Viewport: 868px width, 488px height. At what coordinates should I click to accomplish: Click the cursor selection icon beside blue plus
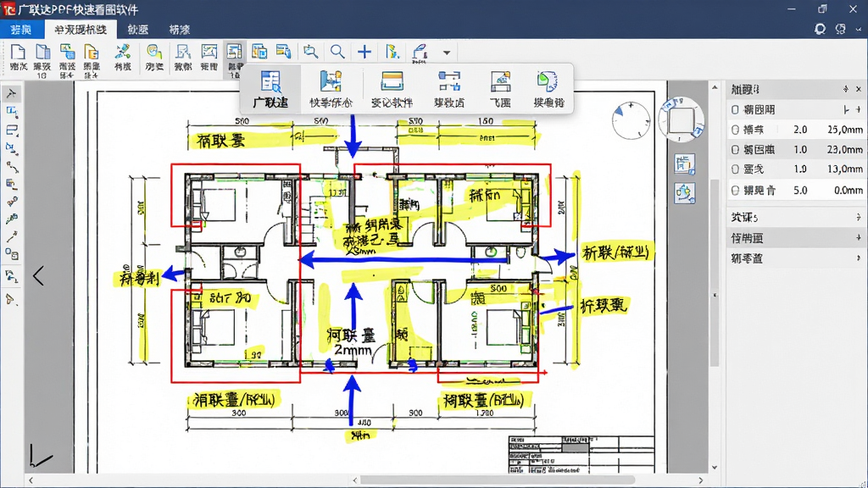pos(392,52)
